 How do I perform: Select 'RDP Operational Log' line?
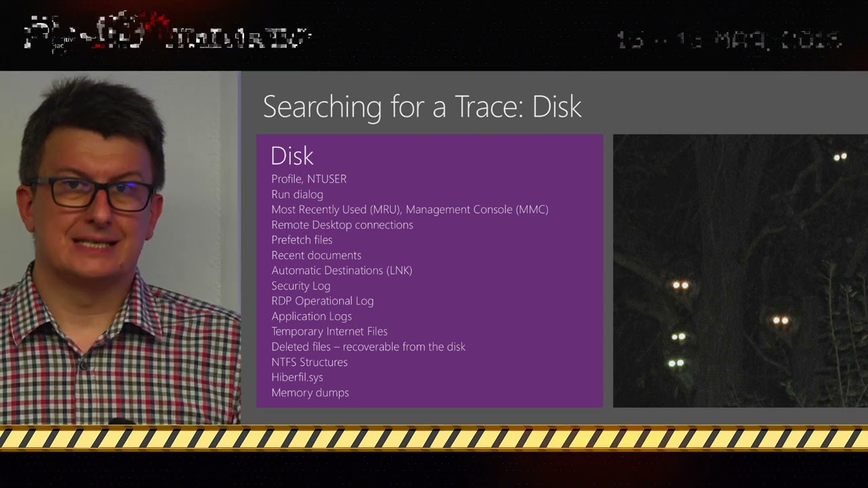click(322, 301)
